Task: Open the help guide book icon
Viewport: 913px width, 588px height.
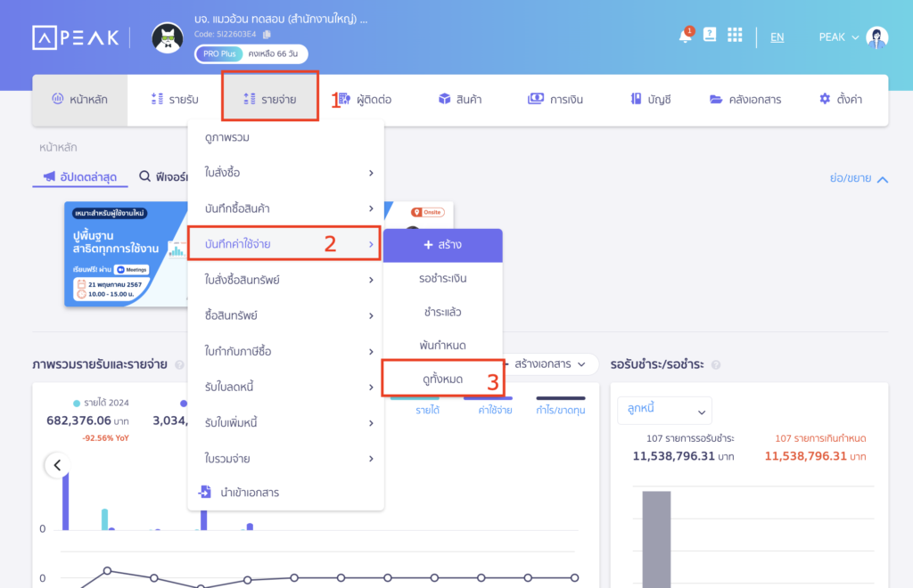Action: 710,36
